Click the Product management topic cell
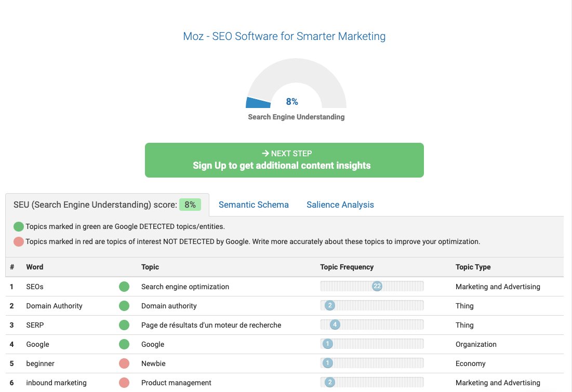 click(x=176, y=383)
